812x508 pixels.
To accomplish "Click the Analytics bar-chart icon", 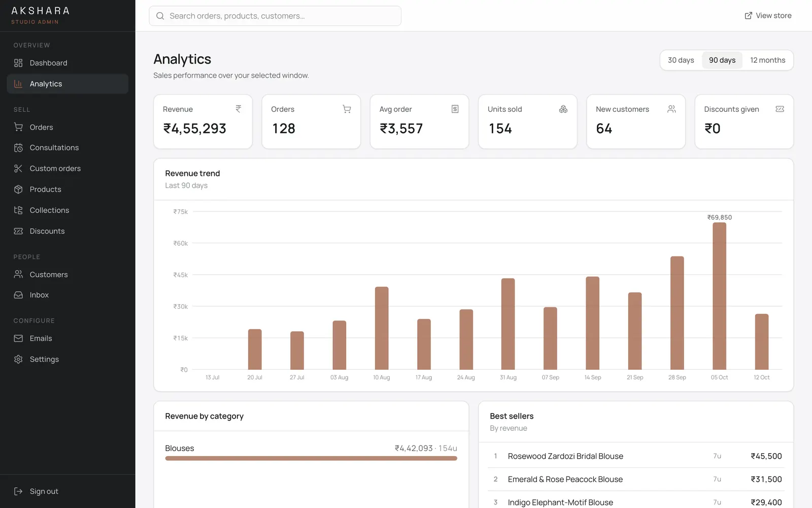I will point(18,84).
